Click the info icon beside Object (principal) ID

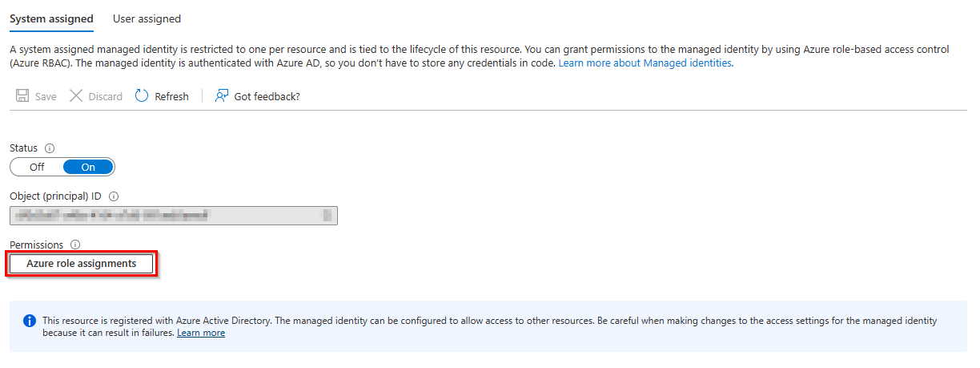[x=114, y=196]
